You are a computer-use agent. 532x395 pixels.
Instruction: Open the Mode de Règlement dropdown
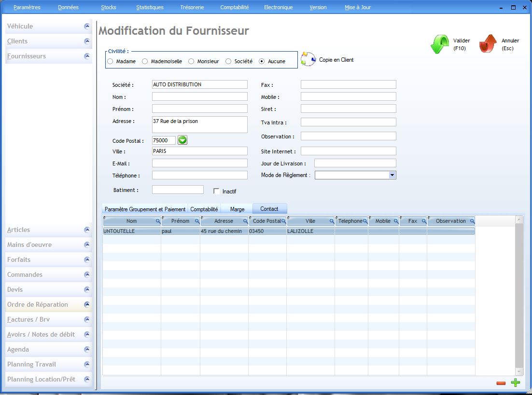(x=392, y=175)
